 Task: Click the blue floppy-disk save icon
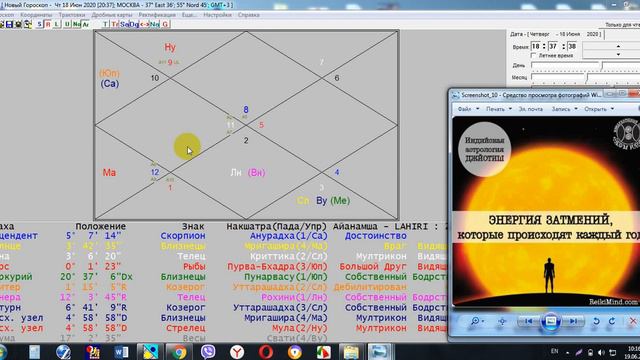(x=9, y=24)
